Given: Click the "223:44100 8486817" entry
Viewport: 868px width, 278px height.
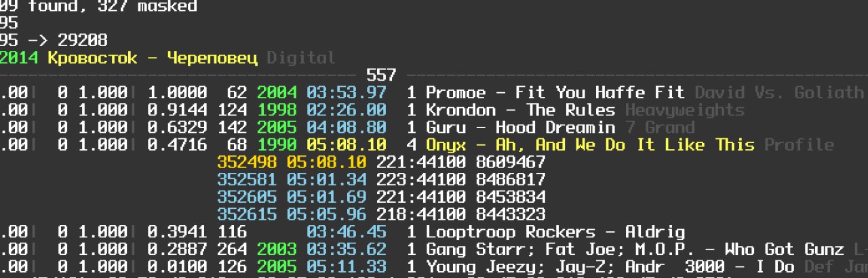Looking at the screenshot, I should pos(460,180).
